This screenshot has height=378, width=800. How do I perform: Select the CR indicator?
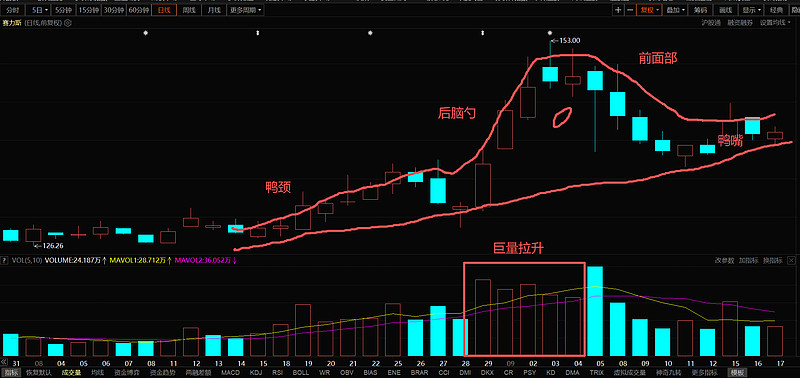(x=510, y=373)
